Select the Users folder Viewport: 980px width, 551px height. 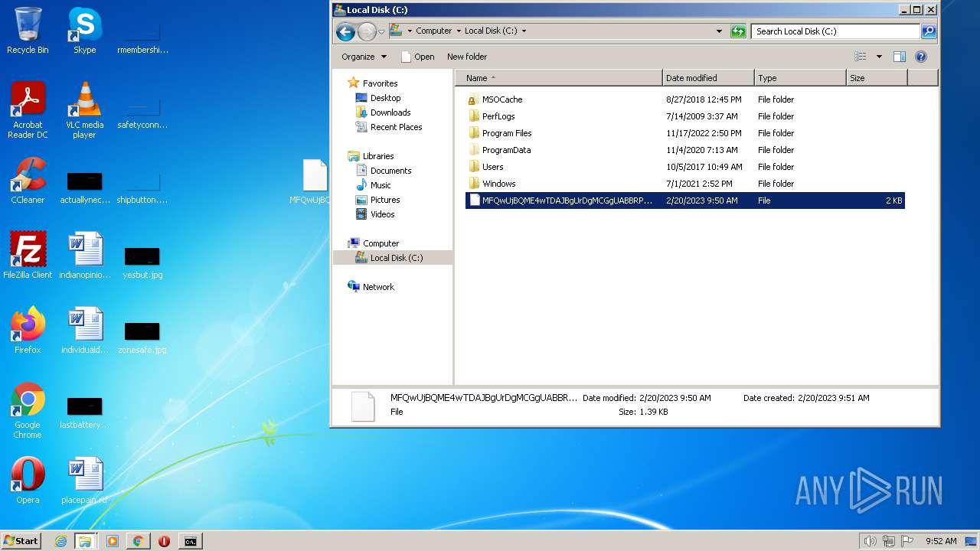[685, 167]
